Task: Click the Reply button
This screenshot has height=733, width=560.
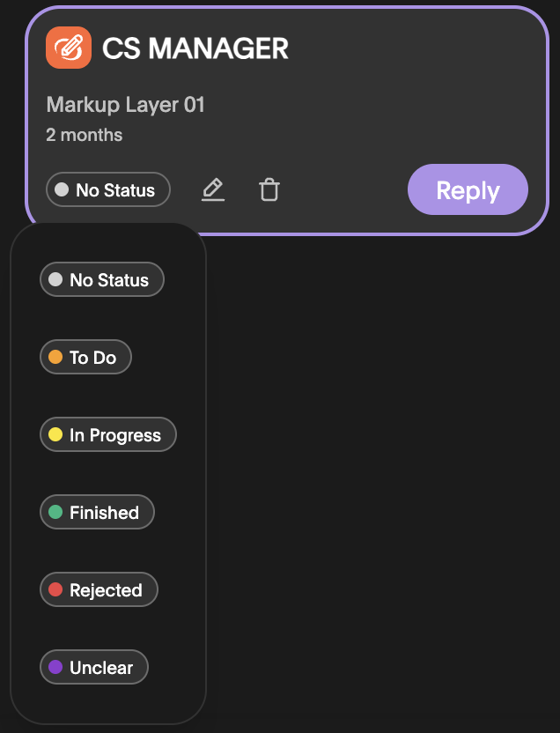Action: point(468,189)
